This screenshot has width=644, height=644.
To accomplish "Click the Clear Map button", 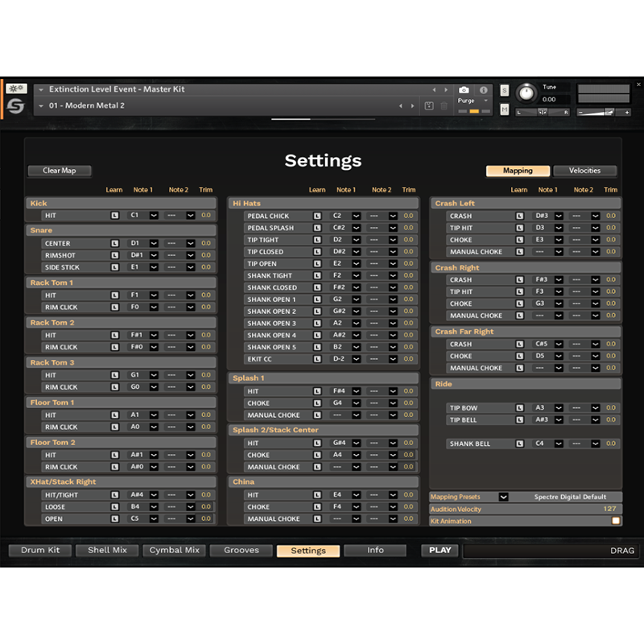I will 59,171.
